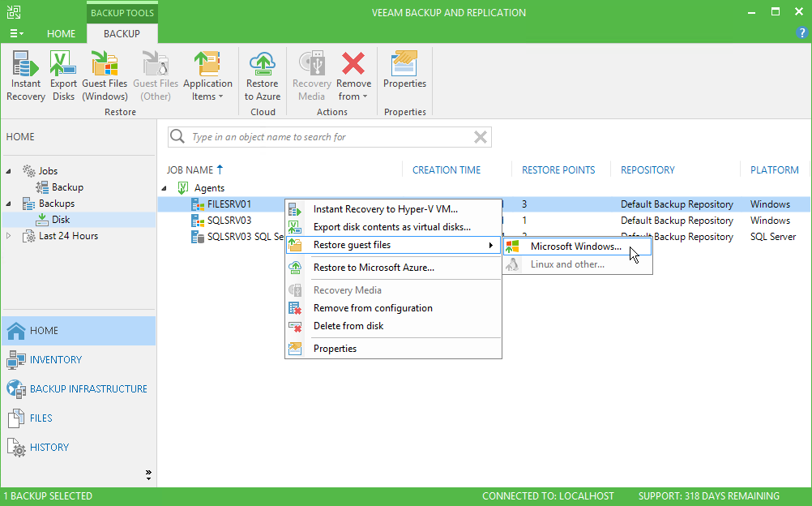The image size is (812, 506).
Task: Switch to the Home ribbon tab
Action: click(61, 34)
